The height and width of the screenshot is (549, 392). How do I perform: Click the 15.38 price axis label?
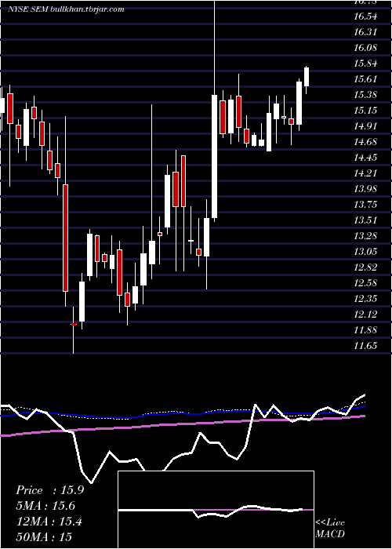coord(365,95)
